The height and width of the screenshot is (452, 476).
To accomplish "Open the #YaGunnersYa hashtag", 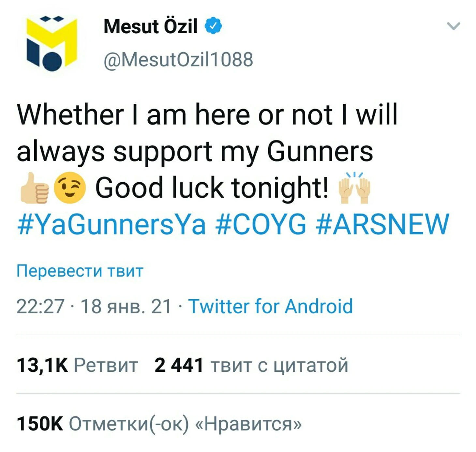I will click(x=112, y=224).
